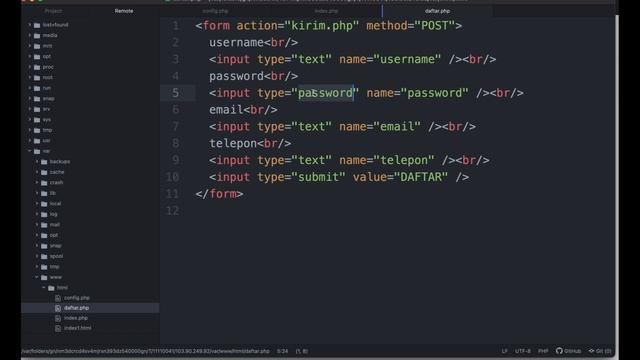Click the media folder icon

(x=37, y=36)
